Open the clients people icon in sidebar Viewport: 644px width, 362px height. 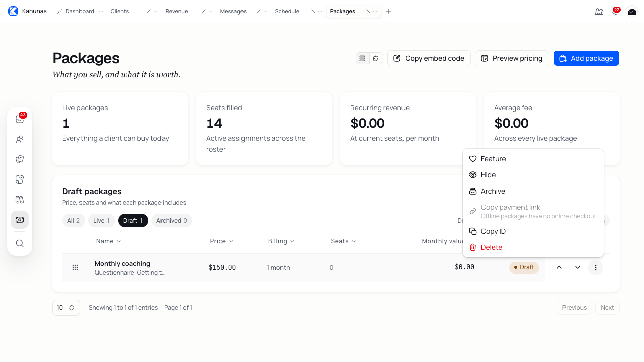[x=20, y=139]
